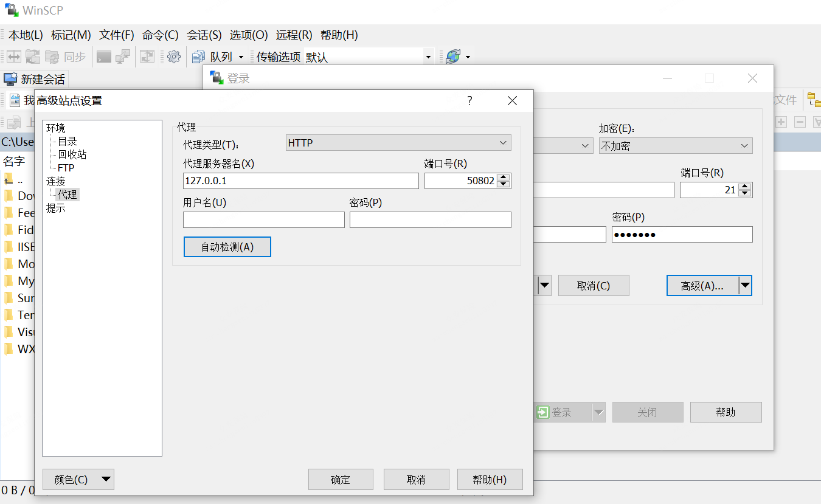The image size is (821, 504).
Task: Open the New Session (新建会话) tab
Action: 35,79
